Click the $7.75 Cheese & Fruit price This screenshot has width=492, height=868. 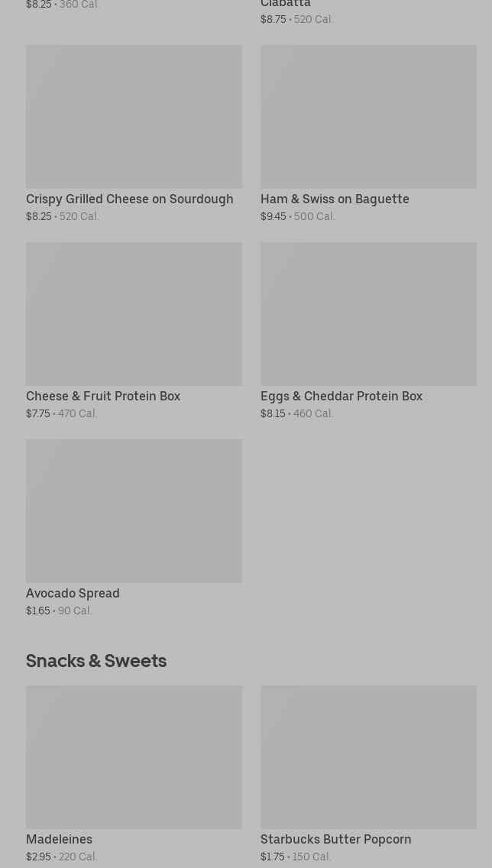(38, 413)
